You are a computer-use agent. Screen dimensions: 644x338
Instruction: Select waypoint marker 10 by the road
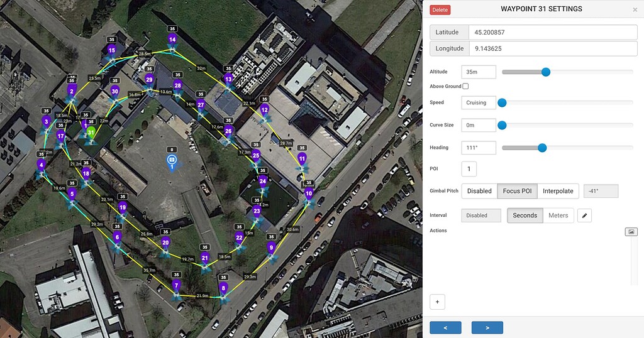pyautogui.click(x=309, y=194)
